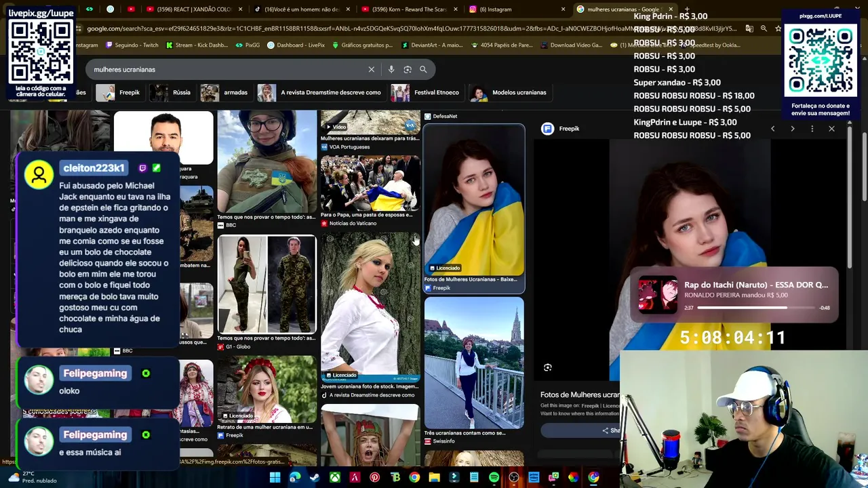Launch Steam from taskbar
The height and width of the screenshot is (488, 868).
[315, 477]
